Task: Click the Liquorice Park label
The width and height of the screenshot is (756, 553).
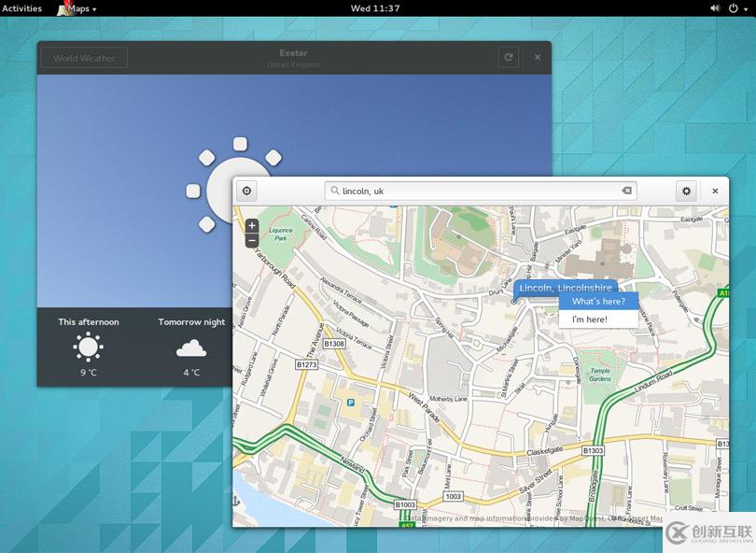Action: 281,234
